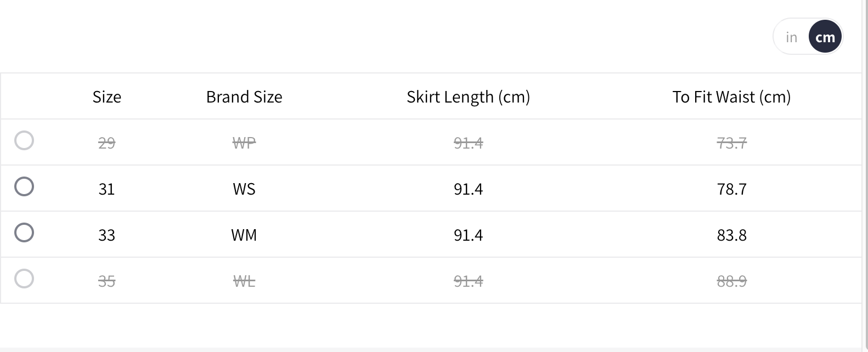Click the 83.8 waist measurement
This screenshot has height=352, width=868.
pyautogui.click(x=731, y=235)
